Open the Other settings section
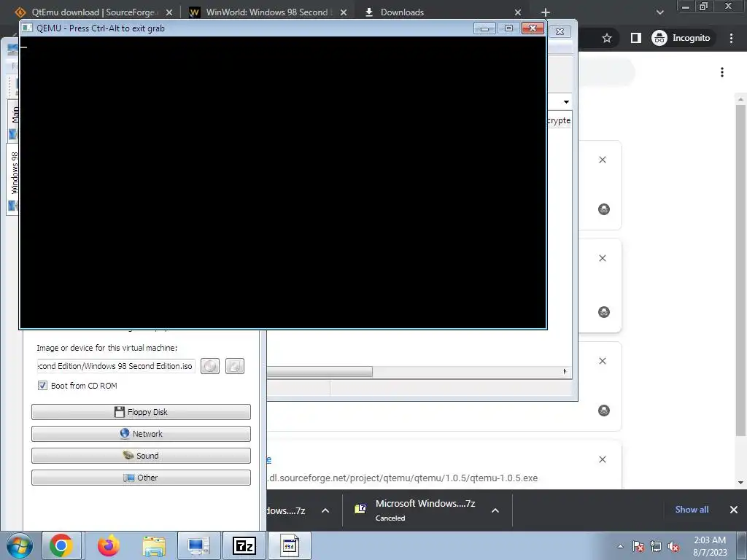Screen dimensions: 747x560 pos(141,478)
